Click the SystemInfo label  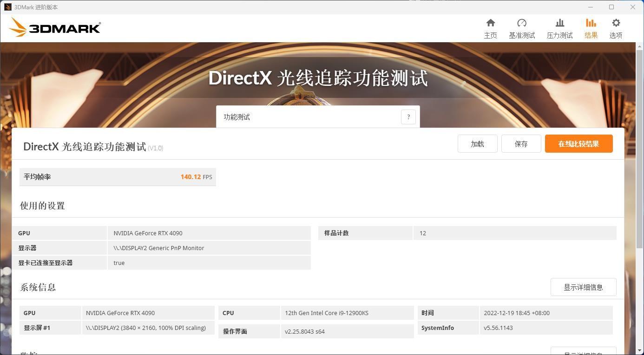(x=438, y=328)
